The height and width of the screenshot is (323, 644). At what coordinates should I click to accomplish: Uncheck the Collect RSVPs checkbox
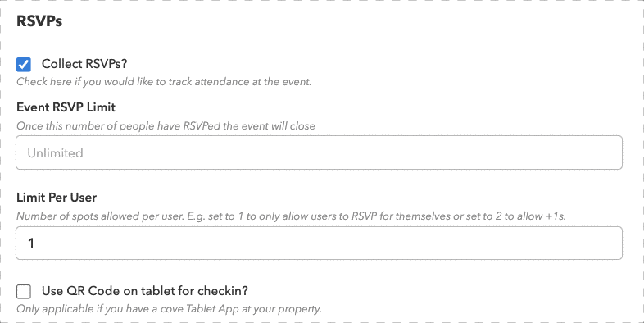[x=24, y=65]
